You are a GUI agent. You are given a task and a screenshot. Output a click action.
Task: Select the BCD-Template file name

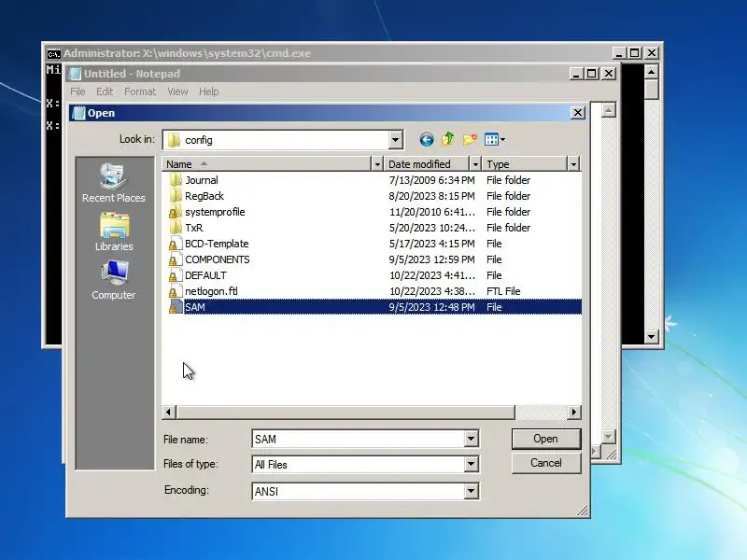point(217,244)
